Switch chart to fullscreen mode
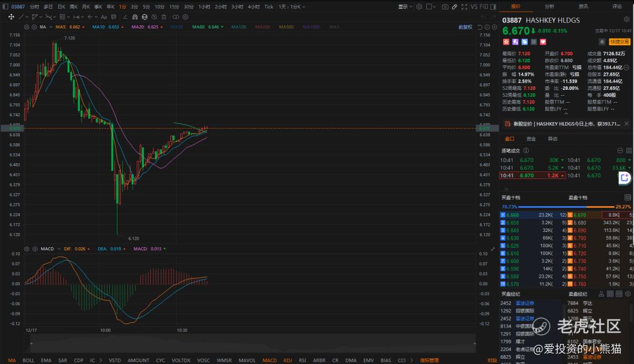This screenshot has width=634, height=364. pos(464,6)
